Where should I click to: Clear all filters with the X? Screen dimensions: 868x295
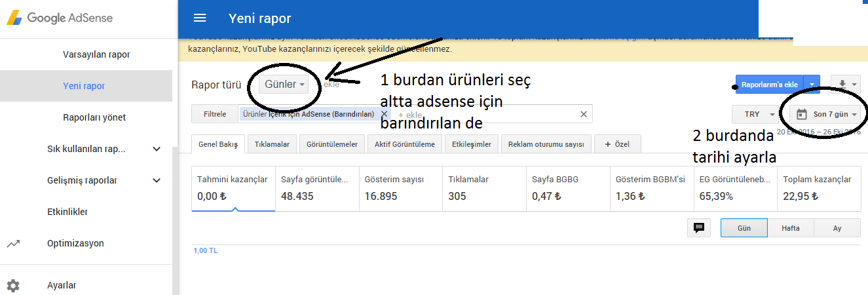(x=584, y=114)
